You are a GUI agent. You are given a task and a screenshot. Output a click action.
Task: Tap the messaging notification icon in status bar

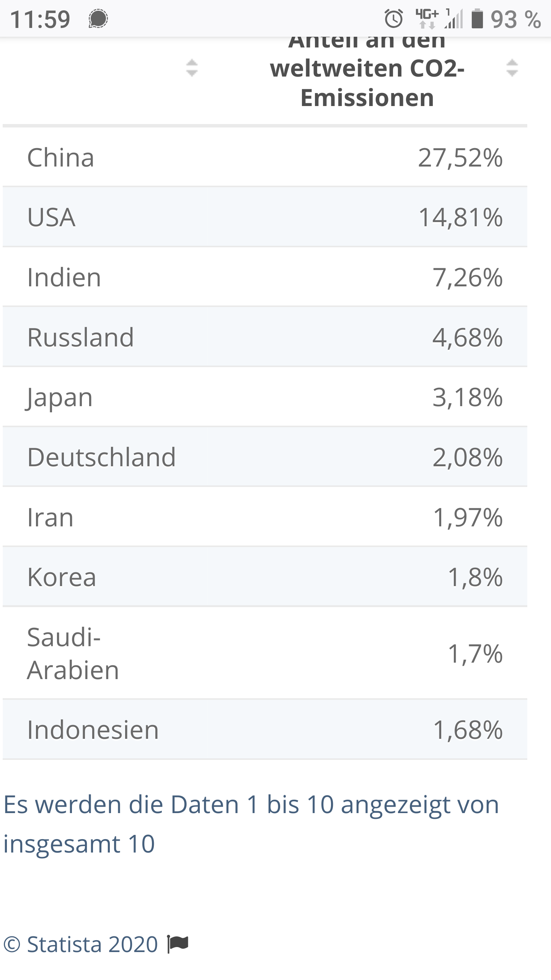coord(98,19)
